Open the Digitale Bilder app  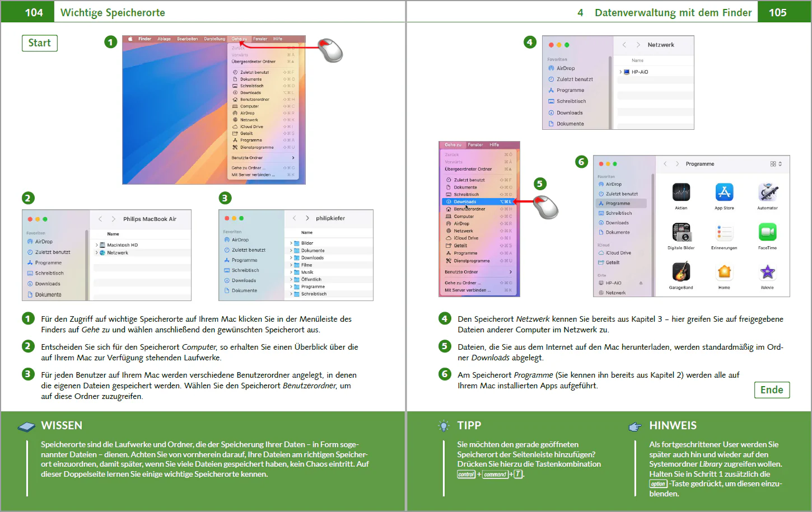681,232
